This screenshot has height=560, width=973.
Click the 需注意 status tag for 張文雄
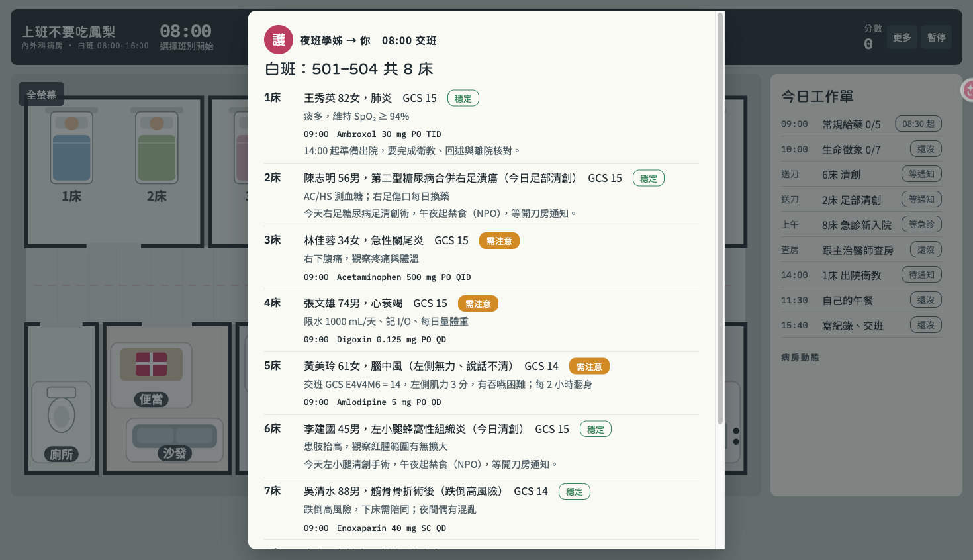(478, 304)
